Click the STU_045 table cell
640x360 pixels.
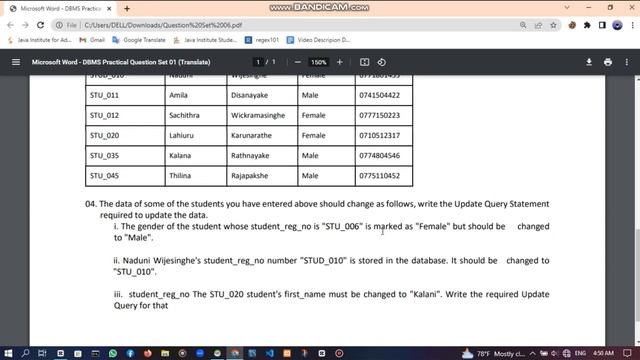click(125, 176)
